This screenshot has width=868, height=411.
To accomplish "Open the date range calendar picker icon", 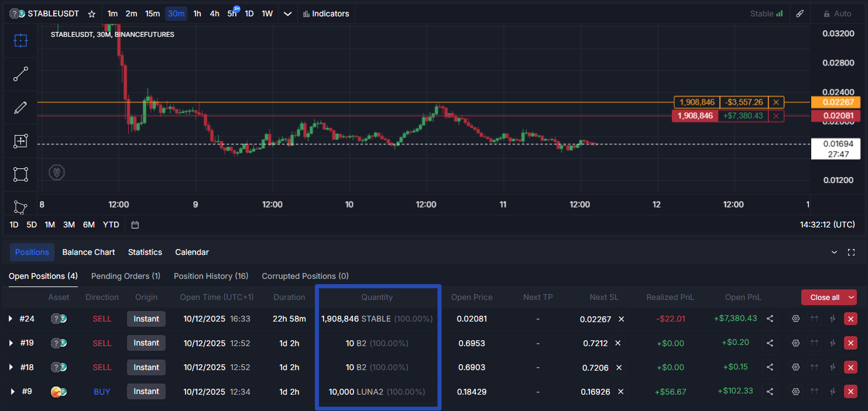I will click(135, 225).
